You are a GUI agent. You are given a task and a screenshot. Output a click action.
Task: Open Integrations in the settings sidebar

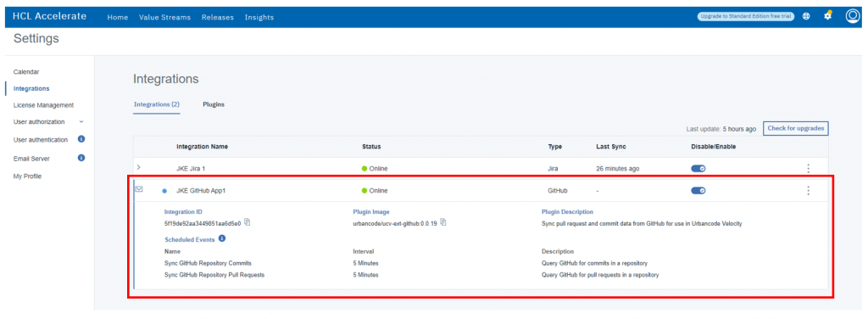click(31, 88)
